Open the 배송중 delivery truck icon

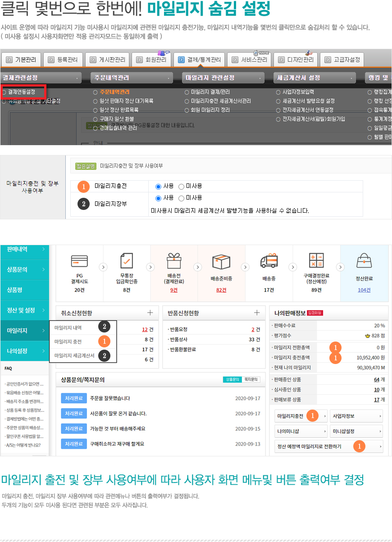pyautogui.click(x=269, y=261)
